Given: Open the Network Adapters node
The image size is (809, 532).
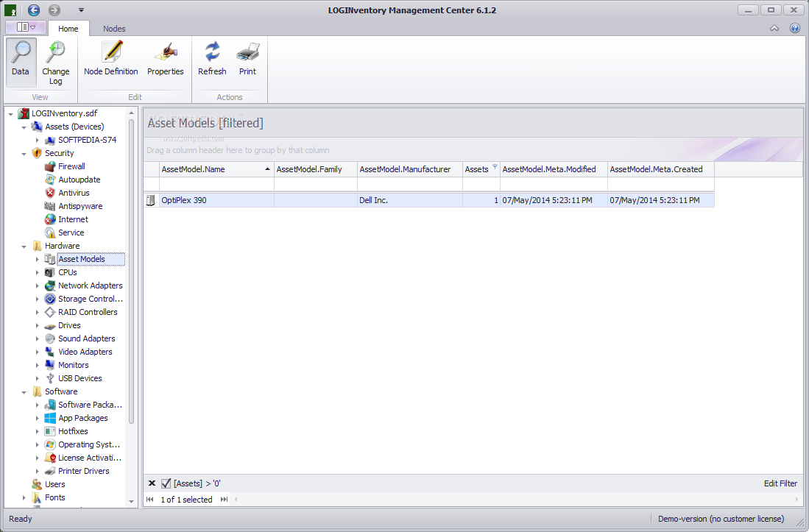Looking at the screenshot, I should (91, 285).
